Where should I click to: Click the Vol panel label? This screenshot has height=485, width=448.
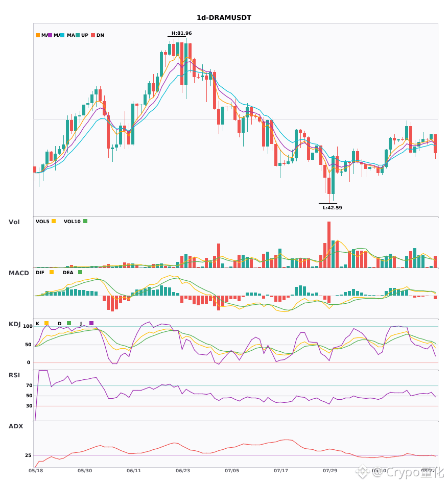(14, 222)
